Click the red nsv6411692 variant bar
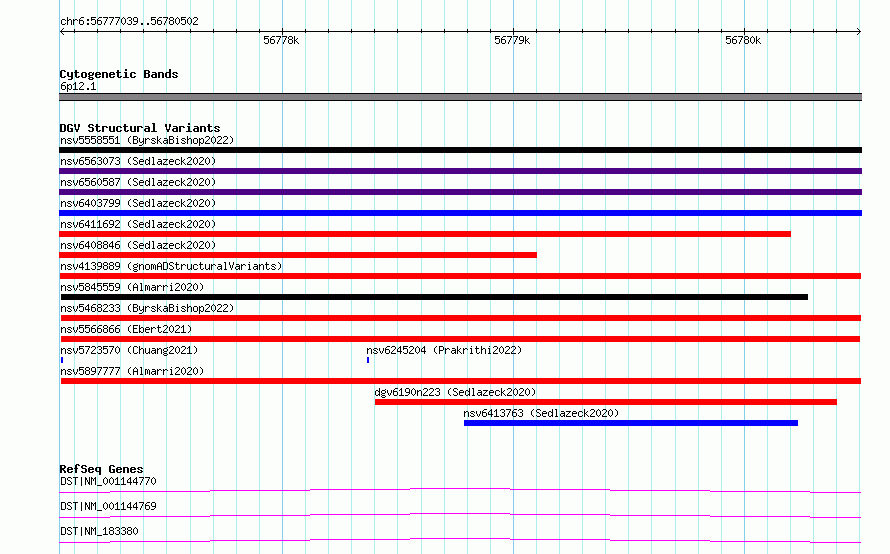 pos(425,234)
